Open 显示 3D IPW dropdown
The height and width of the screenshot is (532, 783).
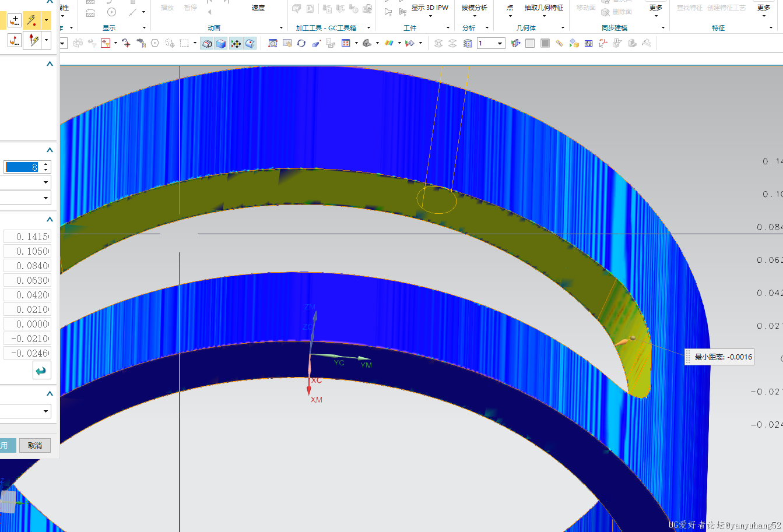pos(430,12)
